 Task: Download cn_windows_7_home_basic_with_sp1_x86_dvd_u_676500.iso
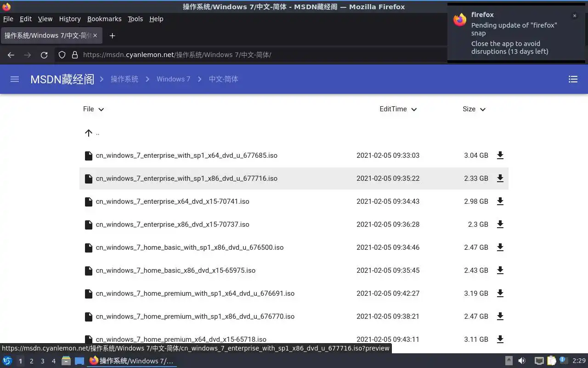(x=500, y=247)
